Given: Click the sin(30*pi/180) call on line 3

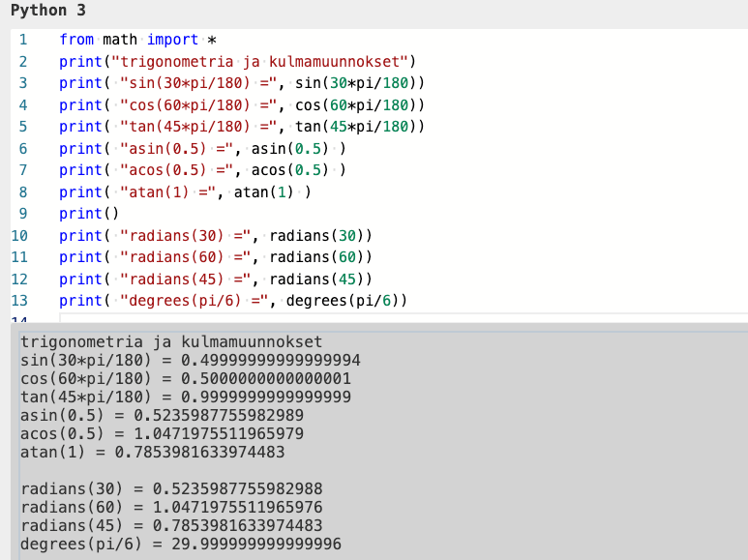Looking at the screenshot, I should coord(360,83).
